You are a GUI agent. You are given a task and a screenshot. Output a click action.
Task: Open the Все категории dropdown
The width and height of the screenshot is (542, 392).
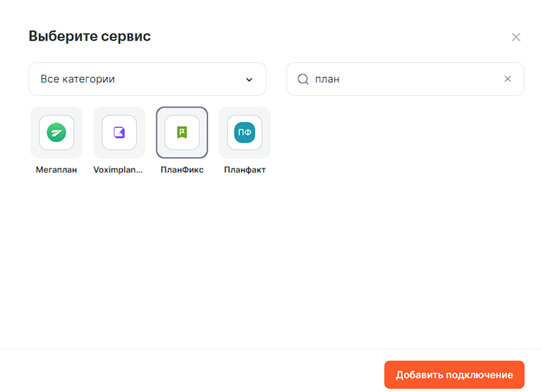pos(141,79)
